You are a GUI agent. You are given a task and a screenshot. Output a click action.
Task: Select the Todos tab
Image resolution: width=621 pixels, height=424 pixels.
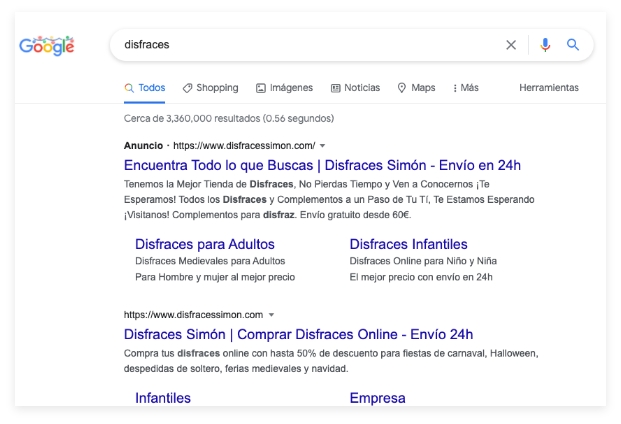click(145, 88)
